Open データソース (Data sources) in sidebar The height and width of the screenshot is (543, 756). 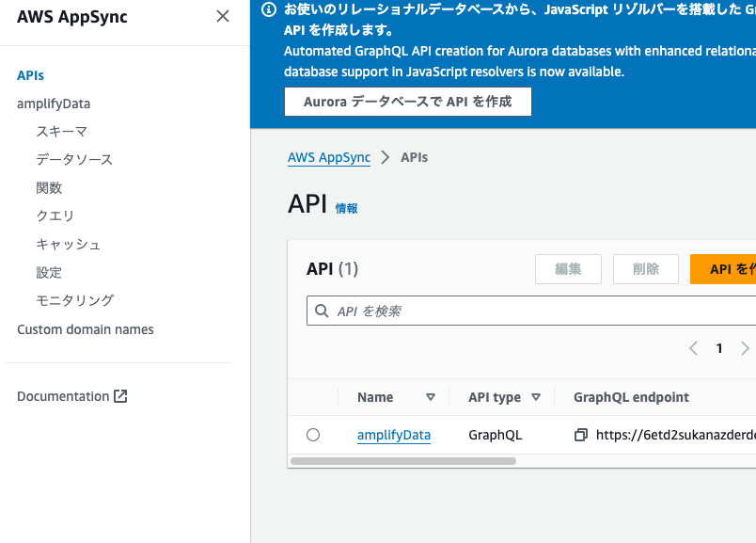pyautogui.click(x=74, y=159)
